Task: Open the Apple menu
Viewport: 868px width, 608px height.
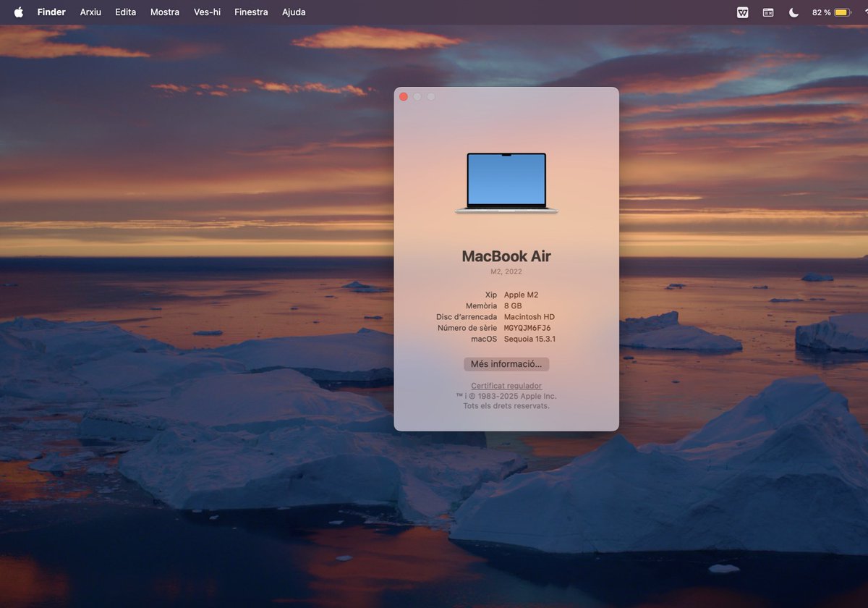Action: coord(19,12)
